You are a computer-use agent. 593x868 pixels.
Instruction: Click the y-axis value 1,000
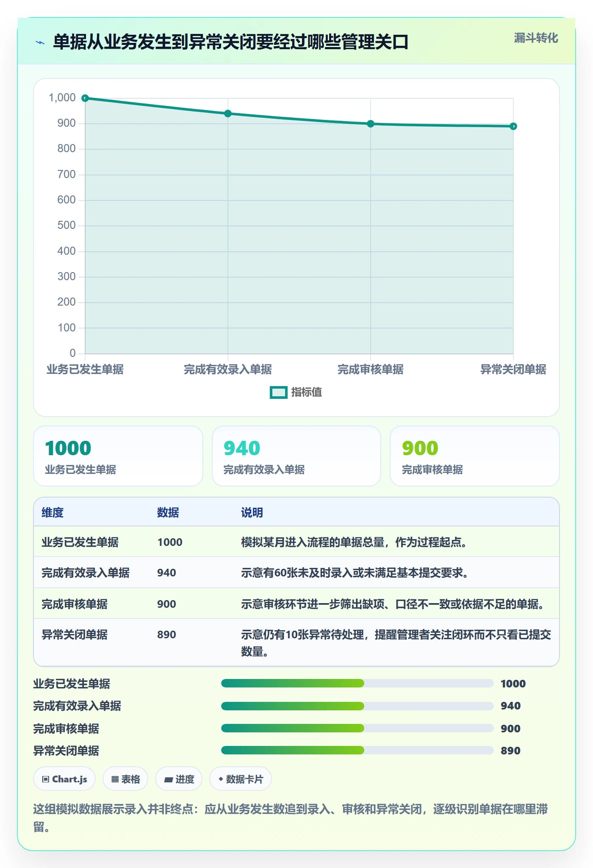[x=62, y=98]
